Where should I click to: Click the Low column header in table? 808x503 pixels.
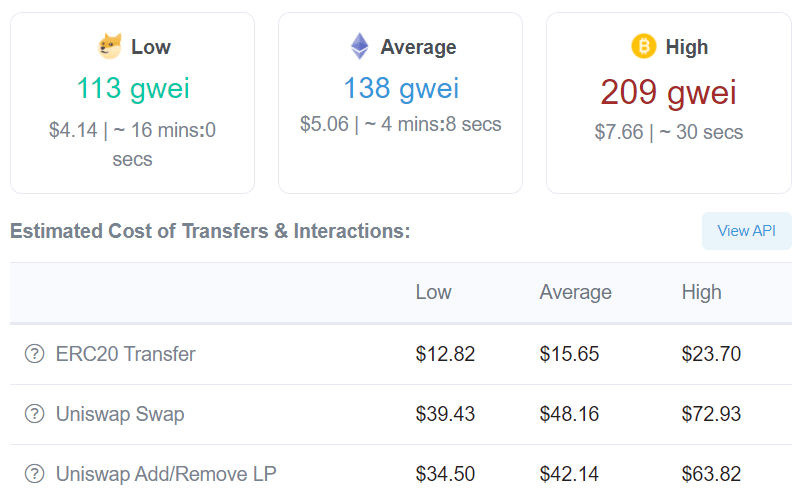point(433,292)
